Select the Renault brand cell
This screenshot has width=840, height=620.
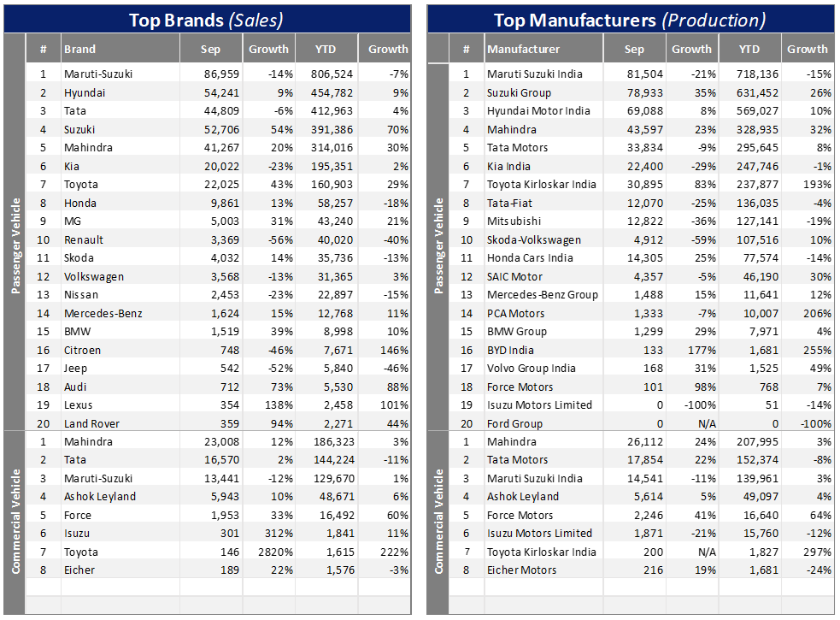coord(84,239)
